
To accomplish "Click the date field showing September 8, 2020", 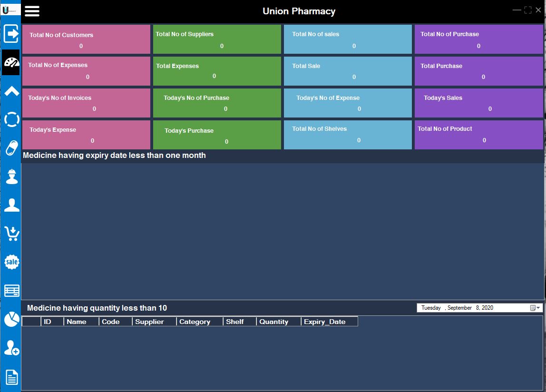I will tap(479, 308).
